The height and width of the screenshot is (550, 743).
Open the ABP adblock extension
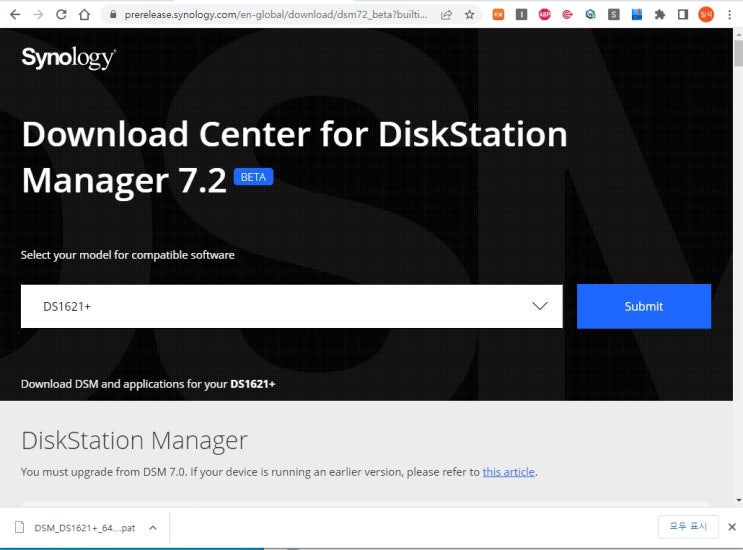(544, 15)
